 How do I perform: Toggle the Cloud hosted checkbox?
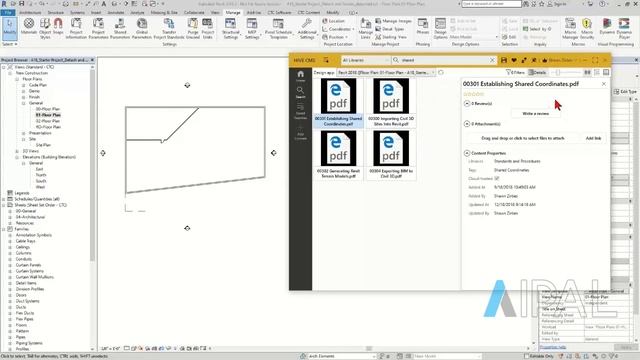pyautogui.click(x=497, y=178)
